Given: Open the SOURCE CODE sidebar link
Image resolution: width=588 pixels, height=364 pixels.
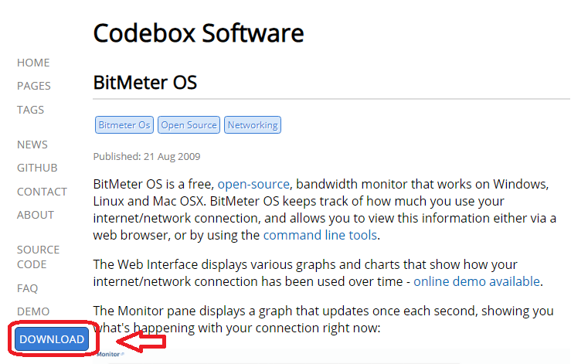Looking at the screenshot, I should [x=38, y=257].
